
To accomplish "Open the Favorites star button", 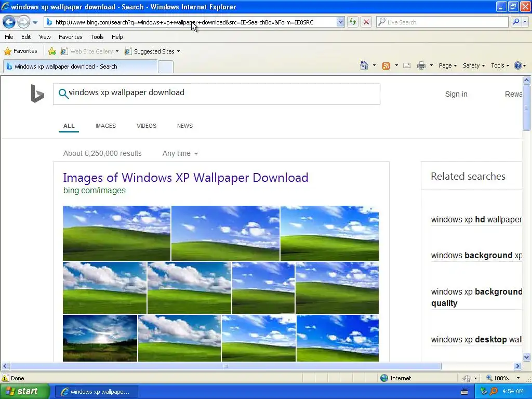I will 20,51.
